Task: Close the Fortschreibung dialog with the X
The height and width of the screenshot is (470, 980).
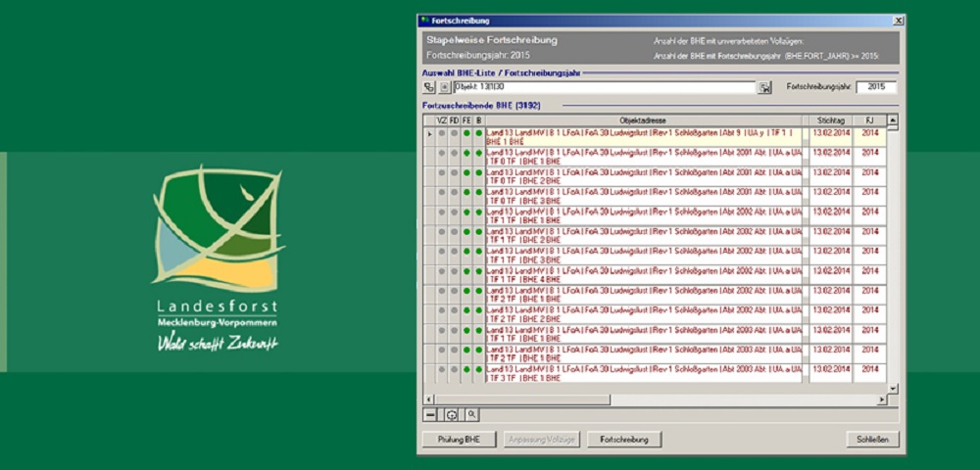Action: click(x=898, y=21)
